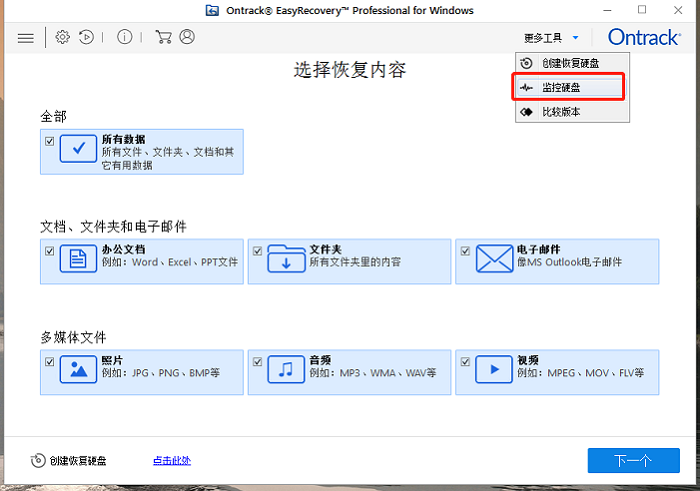Viewport: 700px width, 491px height.
Task: Open the information icon
Action: (125, 37)
